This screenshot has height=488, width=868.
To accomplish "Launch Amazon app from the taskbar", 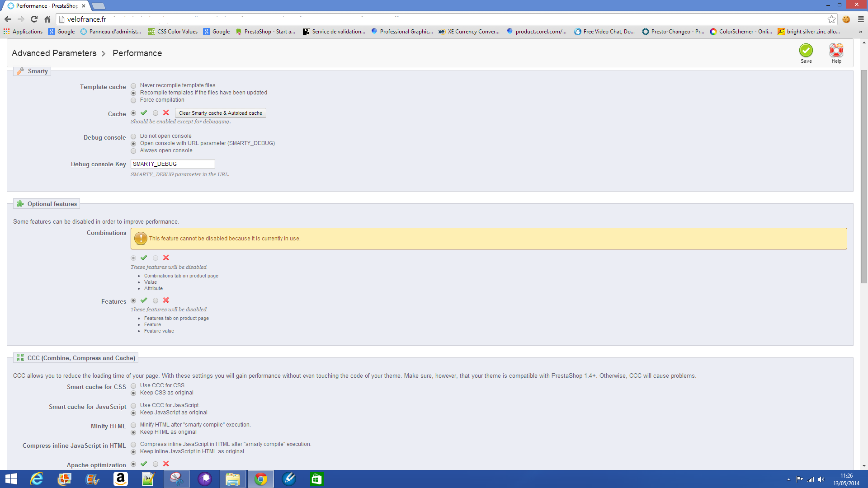I will (x=120, y=479).
